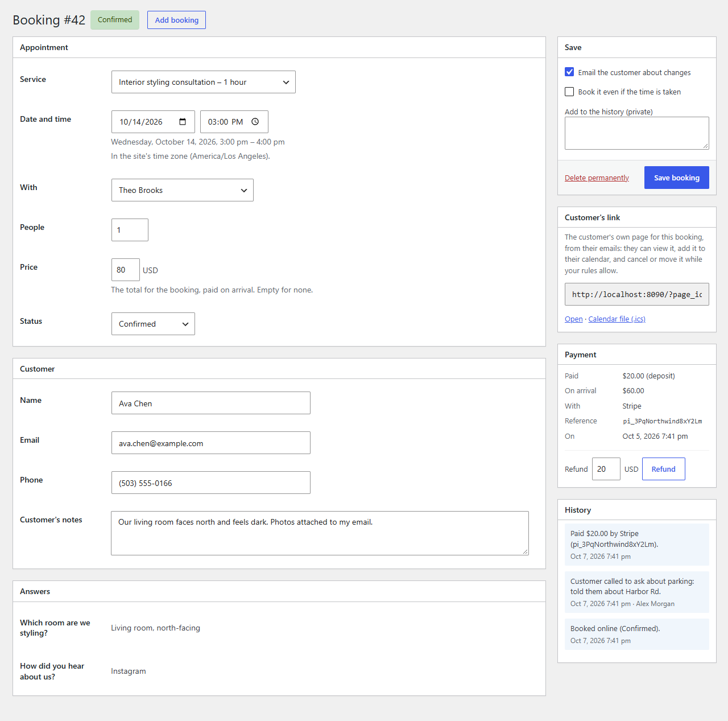728x721 pixels.
Task: Click the 'Booked online (Confirmed).' history entry
Action: point(637,634)
